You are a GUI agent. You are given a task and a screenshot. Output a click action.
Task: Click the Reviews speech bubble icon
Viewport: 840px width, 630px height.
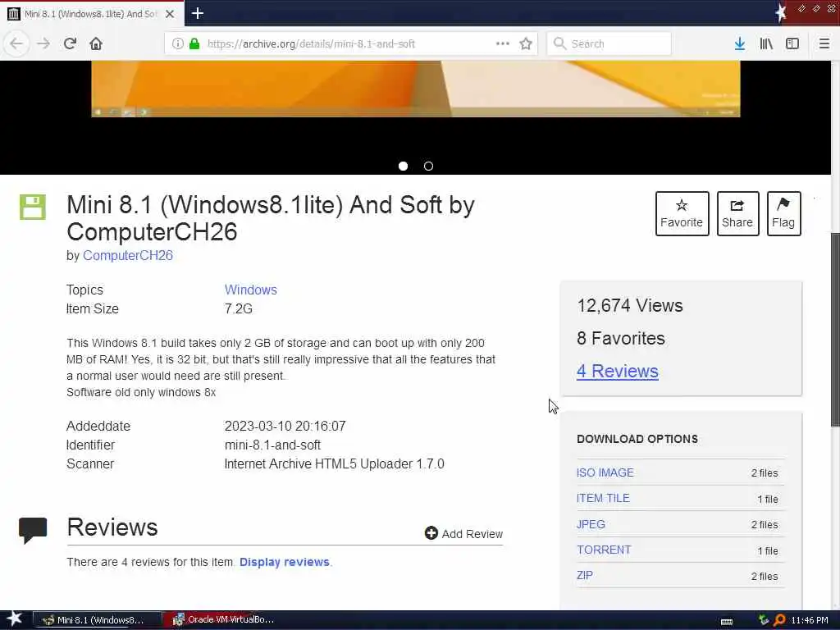click(x=33, y=531)
